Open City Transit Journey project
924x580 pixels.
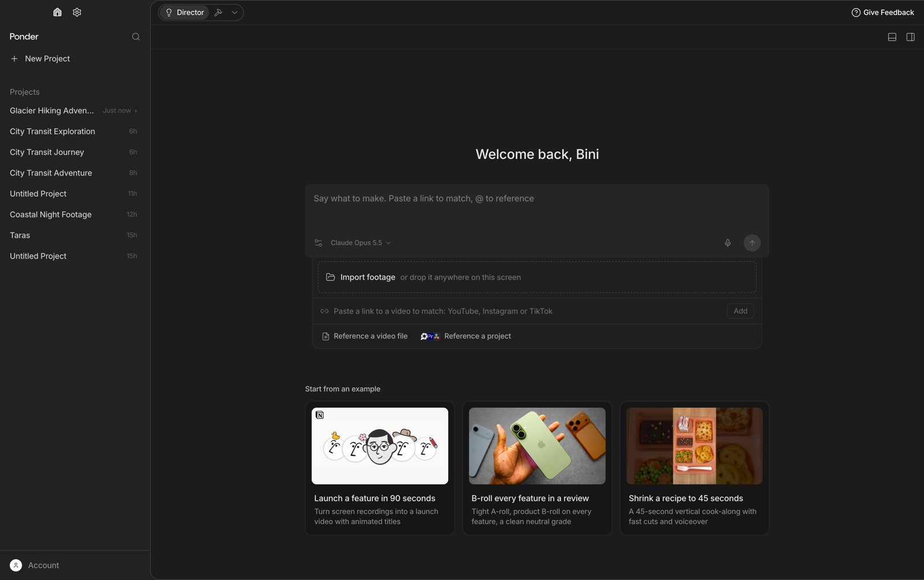click(74, 152)
